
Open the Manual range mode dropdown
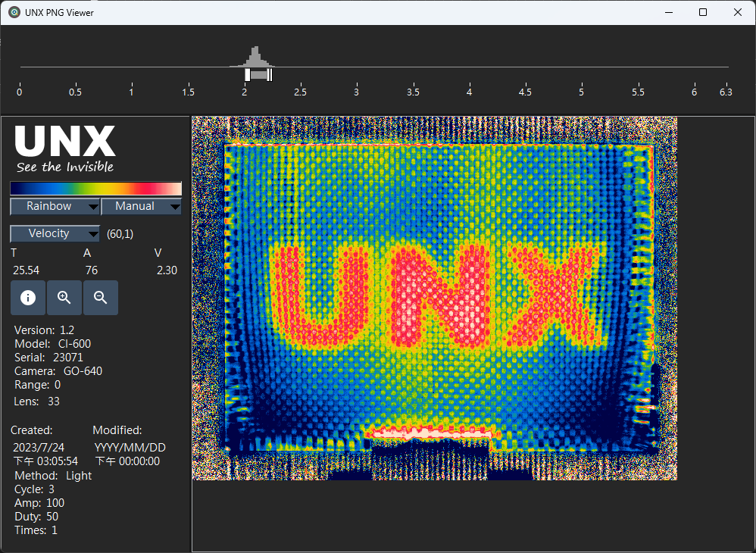tap(141, 206)
